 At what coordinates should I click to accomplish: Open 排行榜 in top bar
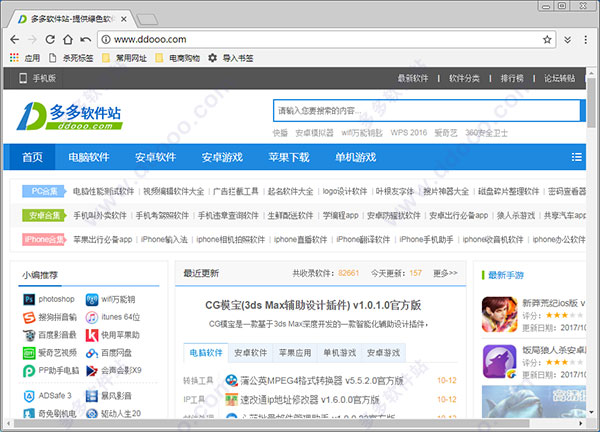pos(512,78)
